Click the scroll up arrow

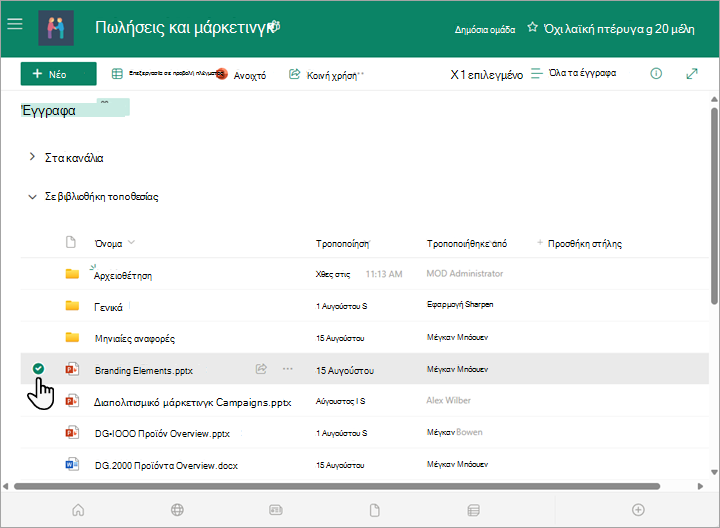click(x=714, y=99)
